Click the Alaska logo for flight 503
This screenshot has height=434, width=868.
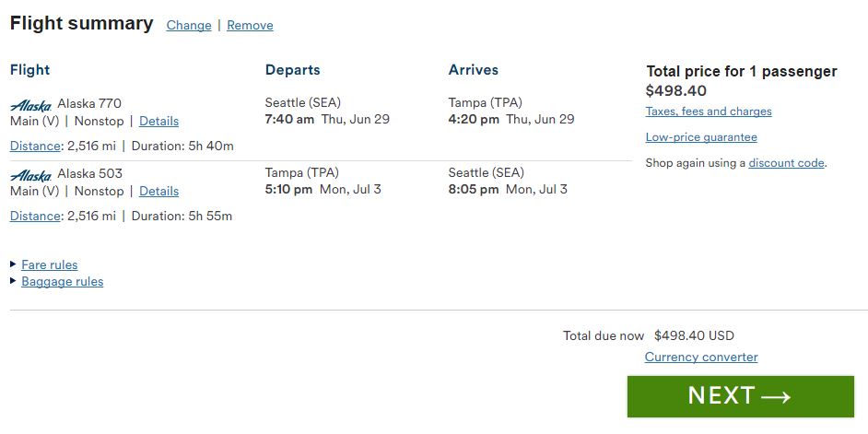30,175
